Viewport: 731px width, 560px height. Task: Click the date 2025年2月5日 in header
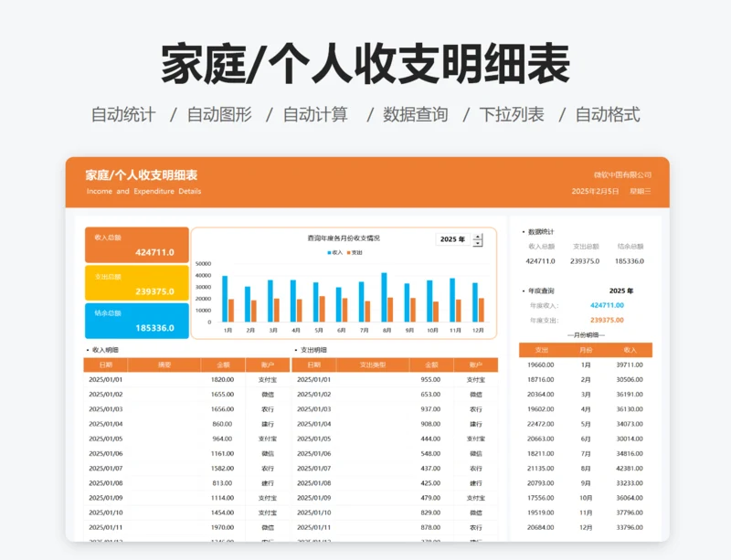point(596,191)
